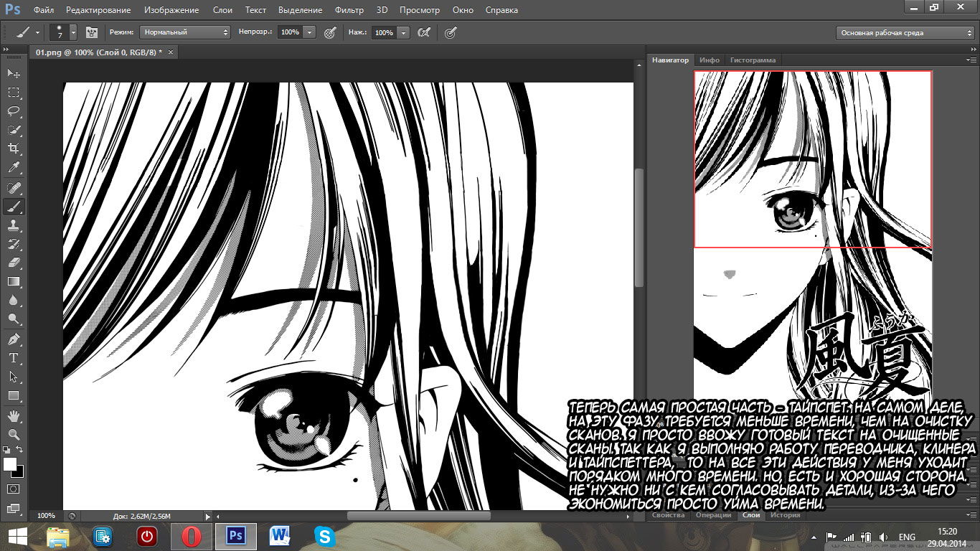
Task: Set the background color swatch
Action: coord(19,472)
